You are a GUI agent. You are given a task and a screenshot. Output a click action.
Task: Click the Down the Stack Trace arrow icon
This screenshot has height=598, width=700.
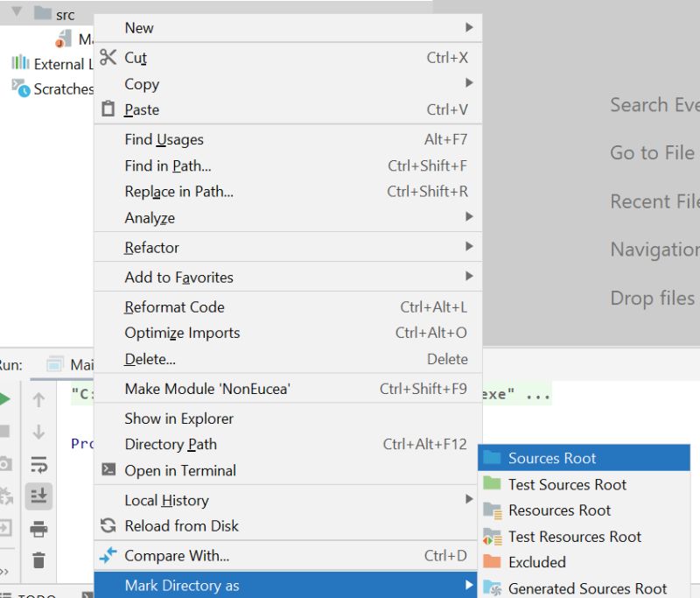38,431
